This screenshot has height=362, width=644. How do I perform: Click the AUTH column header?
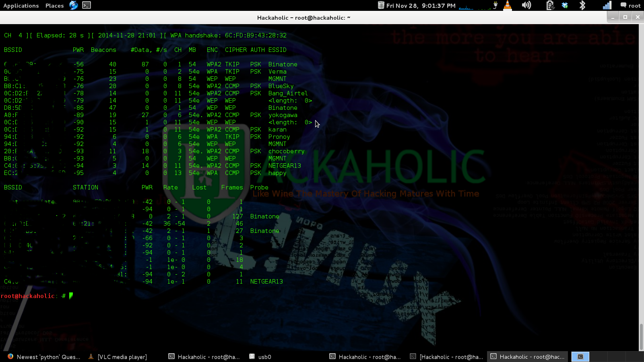[x=258, y=50]
